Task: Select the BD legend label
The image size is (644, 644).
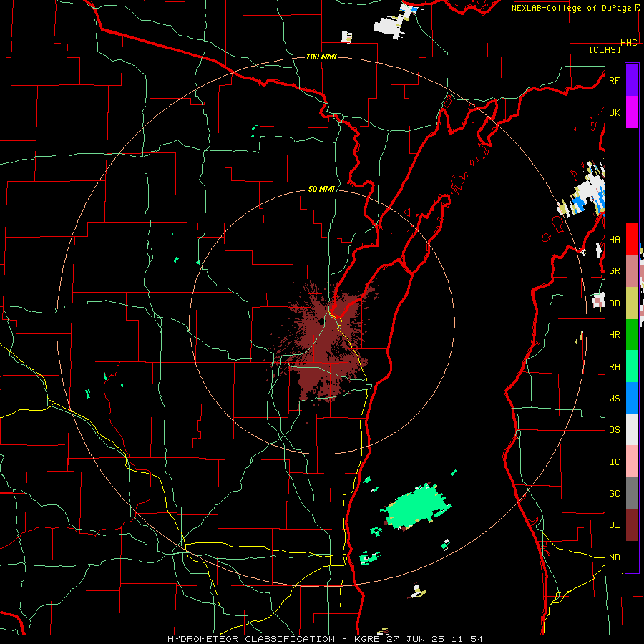Action: [614, 303]
